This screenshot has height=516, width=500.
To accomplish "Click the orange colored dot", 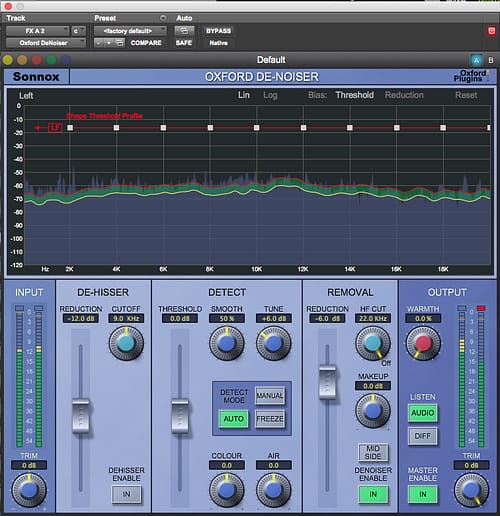I will (x=22, y=60).
